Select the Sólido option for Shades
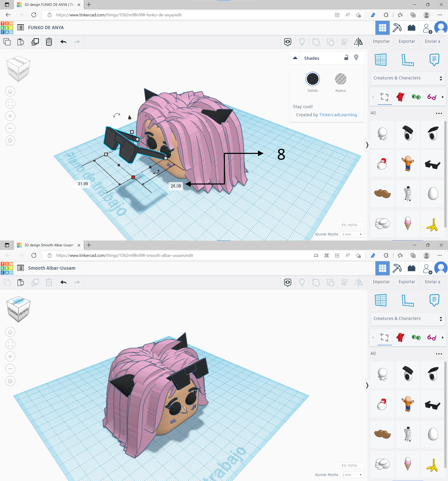 tap(312, 79)
